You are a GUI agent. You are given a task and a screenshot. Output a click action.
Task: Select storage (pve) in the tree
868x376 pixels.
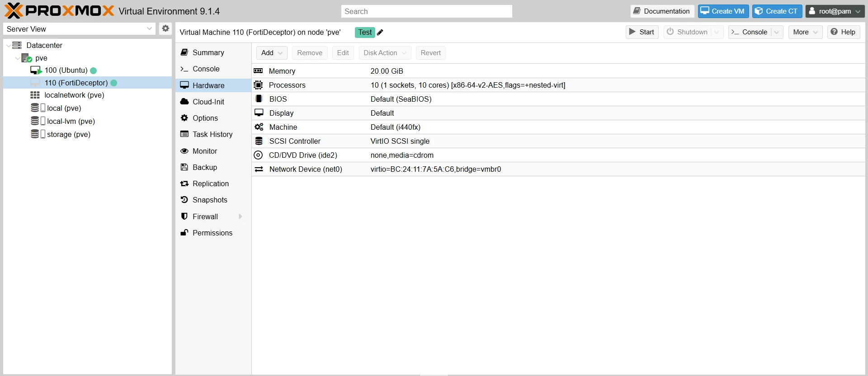[x=88, y=134]
